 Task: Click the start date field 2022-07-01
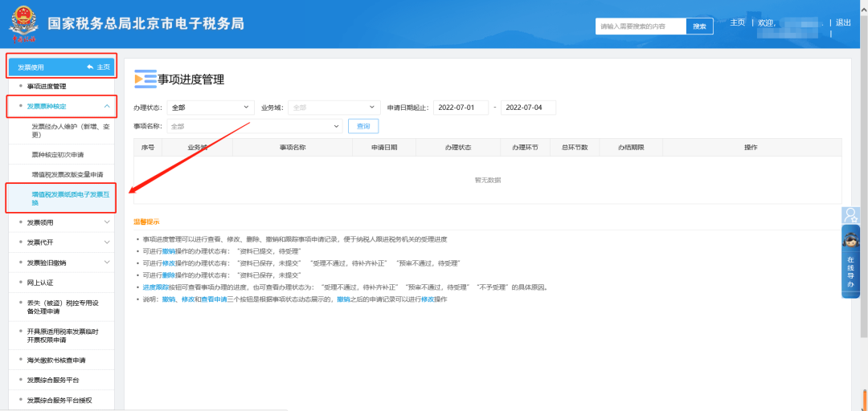460,107
